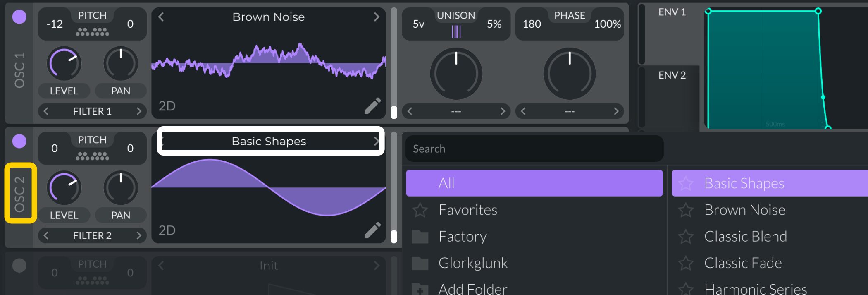
Task: Select next wavetable after Brown Noise
Action: point(376,17)
